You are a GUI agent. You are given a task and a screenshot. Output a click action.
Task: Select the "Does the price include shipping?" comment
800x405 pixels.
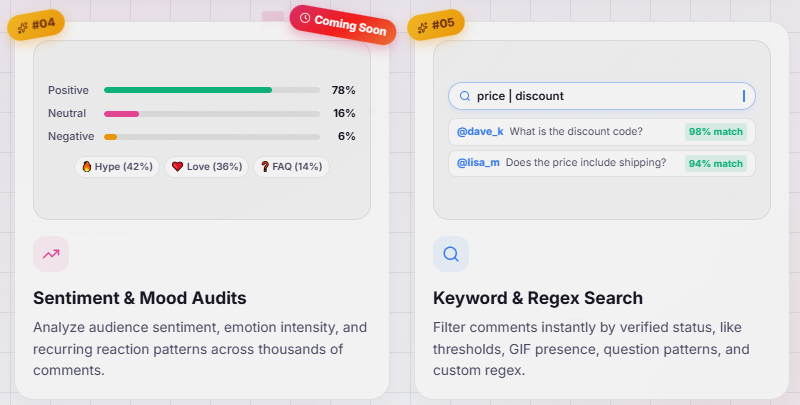pos(586,163)
